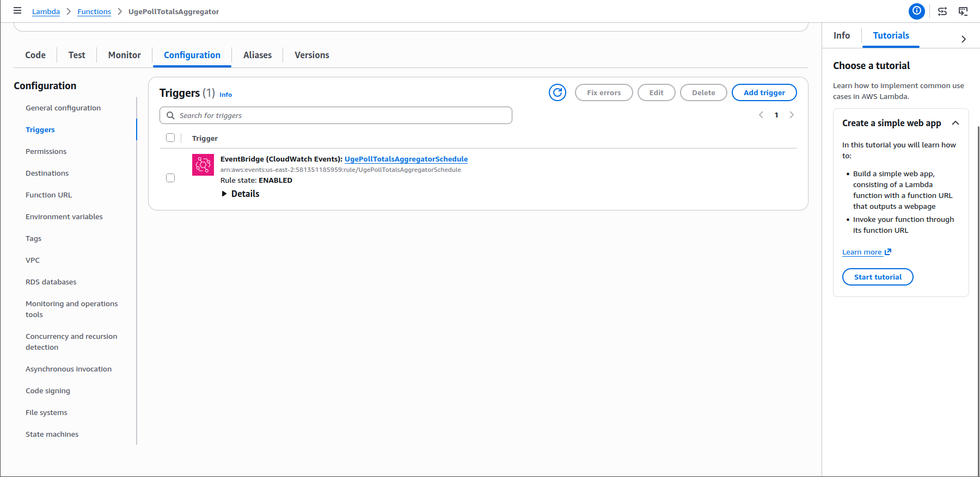
Task: Click the Rule state ENABLED text
Action: point(256,180)
